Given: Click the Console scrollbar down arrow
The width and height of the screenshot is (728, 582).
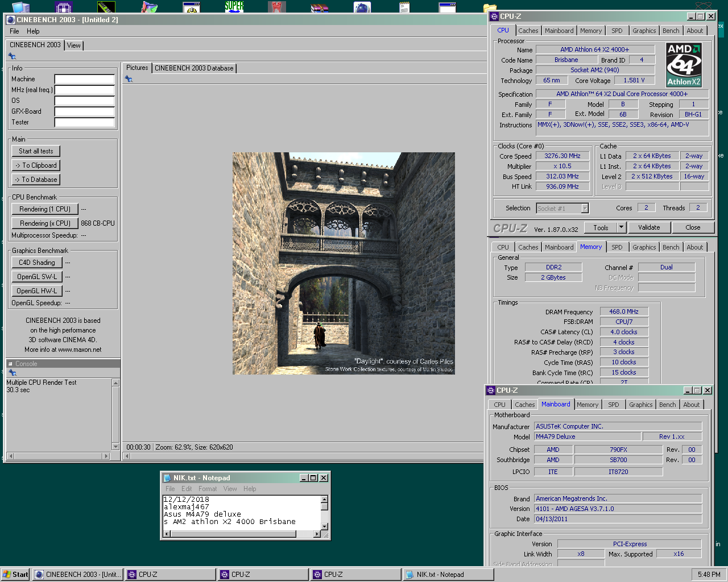Looking at the screenshot, I should pyautogui.click(x=115, y=446).
